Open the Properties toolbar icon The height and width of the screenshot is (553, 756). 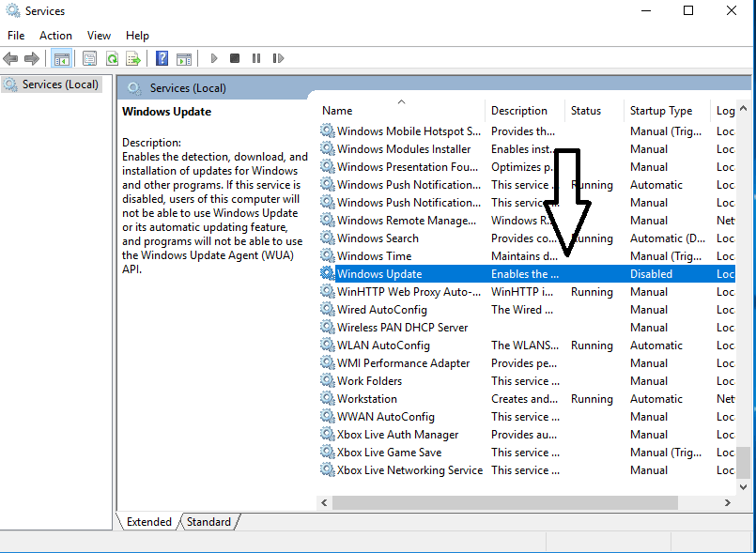click(x=89, y=59)
